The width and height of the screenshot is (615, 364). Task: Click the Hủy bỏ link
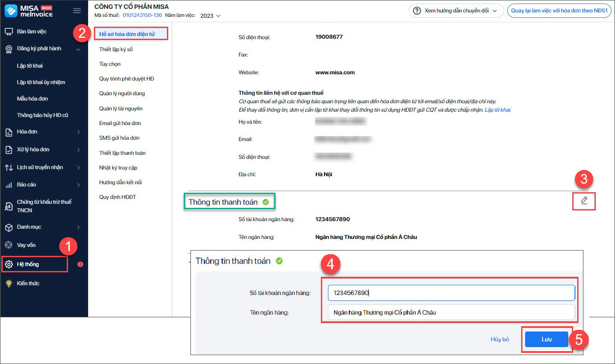click(500, 340)
